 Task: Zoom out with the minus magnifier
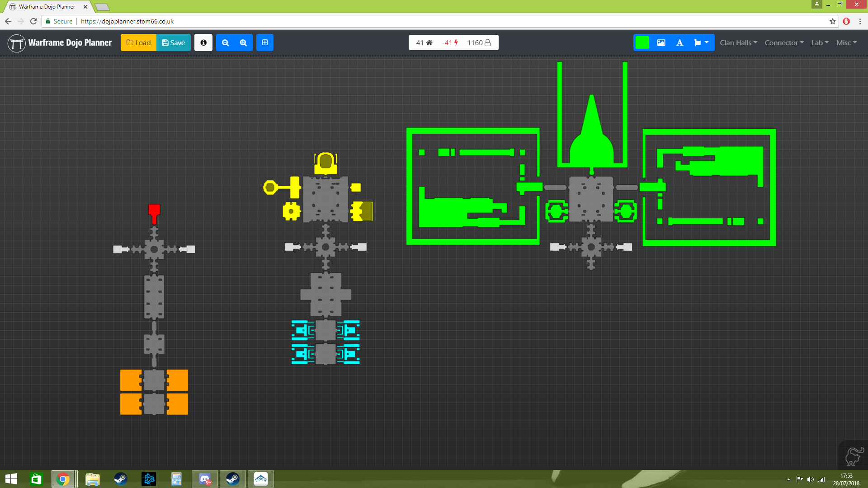click(225, 42)
